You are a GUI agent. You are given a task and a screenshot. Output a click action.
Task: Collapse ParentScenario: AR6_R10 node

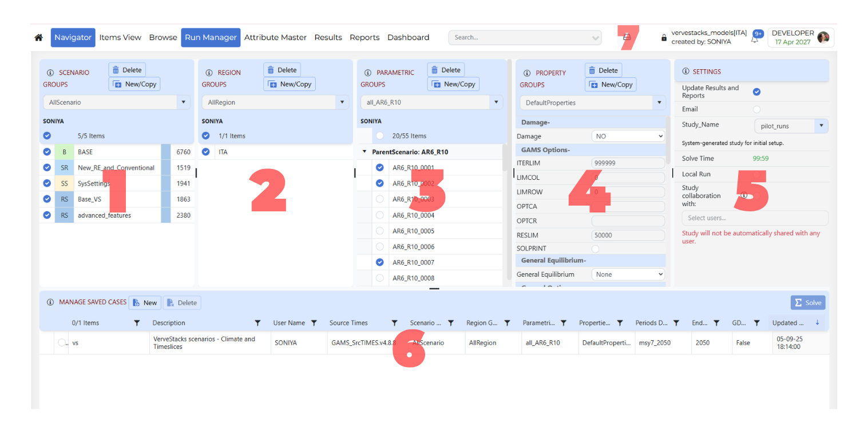coord(365,152)
